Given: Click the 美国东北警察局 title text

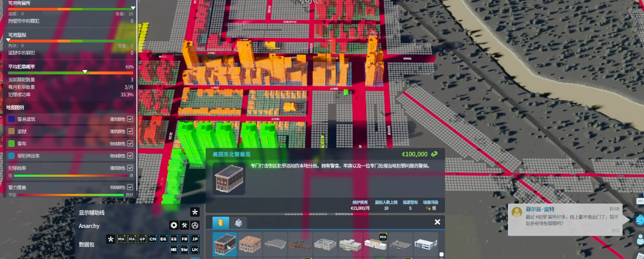Looking at the screenshot, I should click(x=231, y=155).
